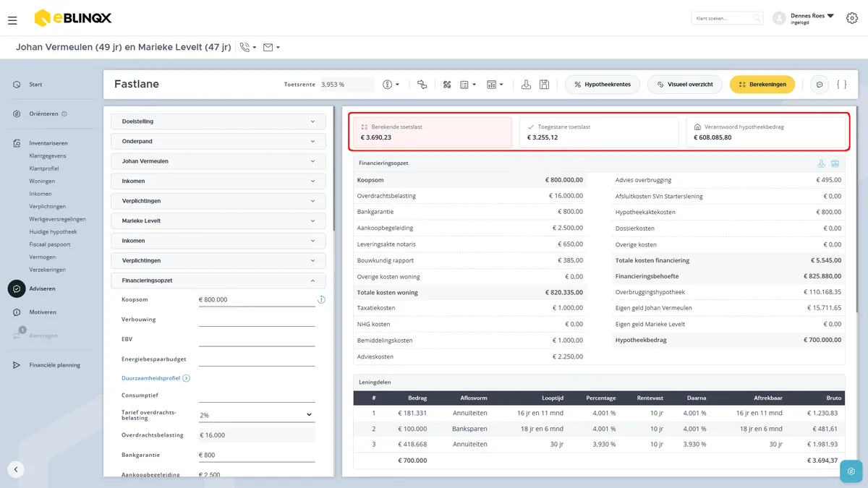
Task: Open the hamburger main menu
Action: 12,21
